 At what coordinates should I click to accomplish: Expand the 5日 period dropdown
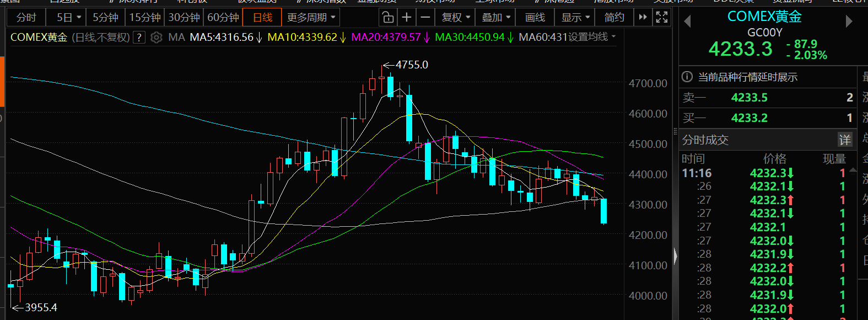[69, 18]
